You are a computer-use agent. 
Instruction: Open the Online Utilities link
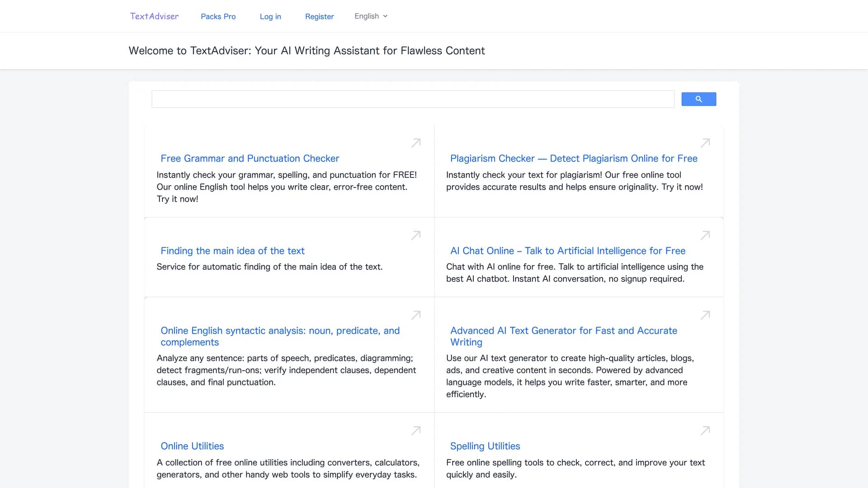coord(192,446)
